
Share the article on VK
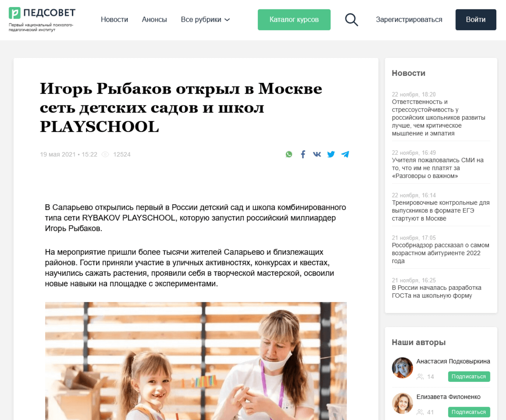click(x=317, y=154)
